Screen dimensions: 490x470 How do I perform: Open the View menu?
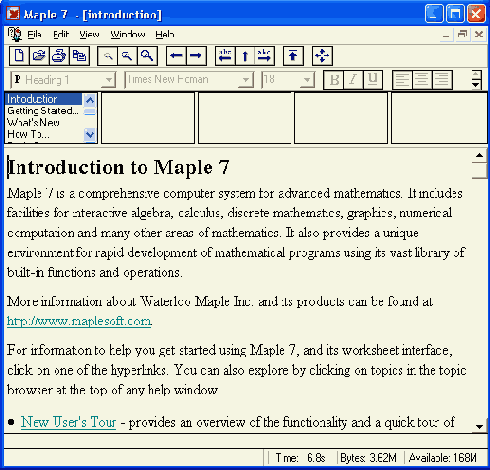click(x=89, y=34)
